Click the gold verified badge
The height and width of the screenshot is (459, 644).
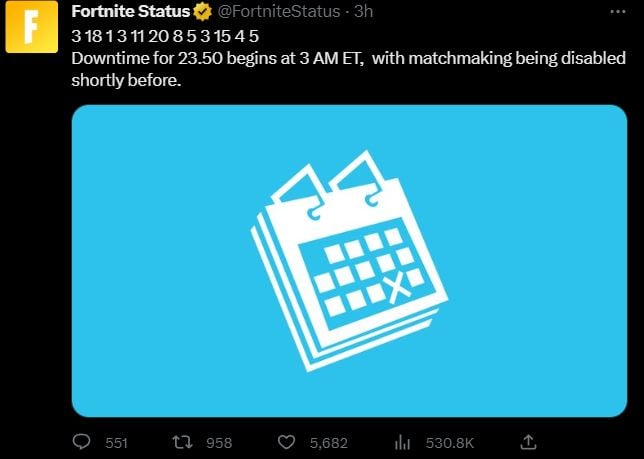pos(202,11)
